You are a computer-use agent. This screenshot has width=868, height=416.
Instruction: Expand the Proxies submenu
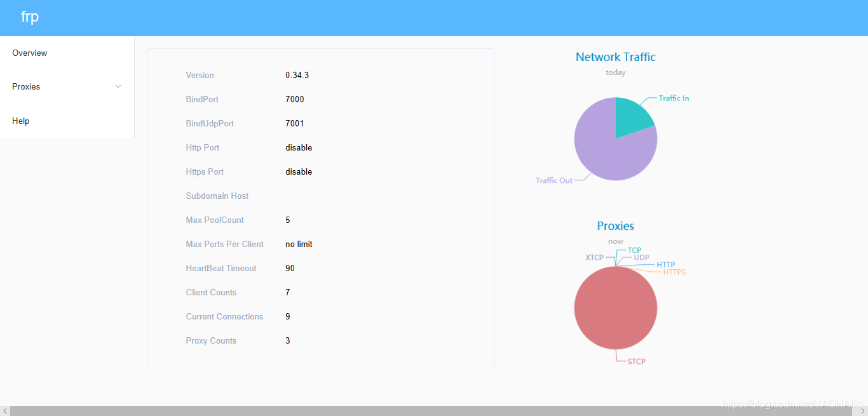coord(67,87)
